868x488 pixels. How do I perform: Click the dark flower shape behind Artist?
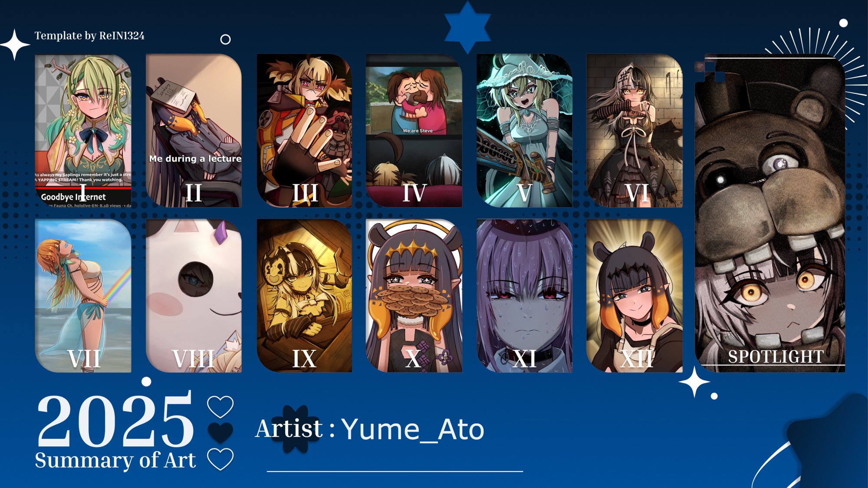296,429
